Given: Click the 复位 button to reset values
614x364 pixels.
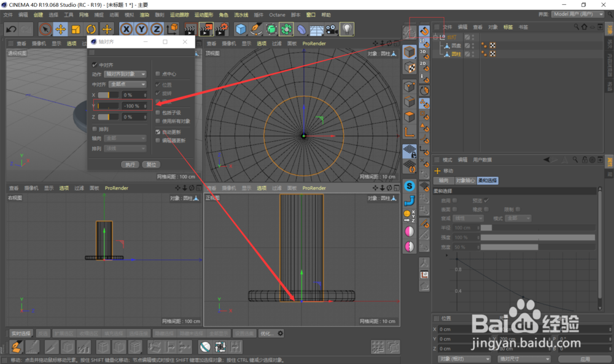Looking at the screenshot, I should tap(151, 165).
